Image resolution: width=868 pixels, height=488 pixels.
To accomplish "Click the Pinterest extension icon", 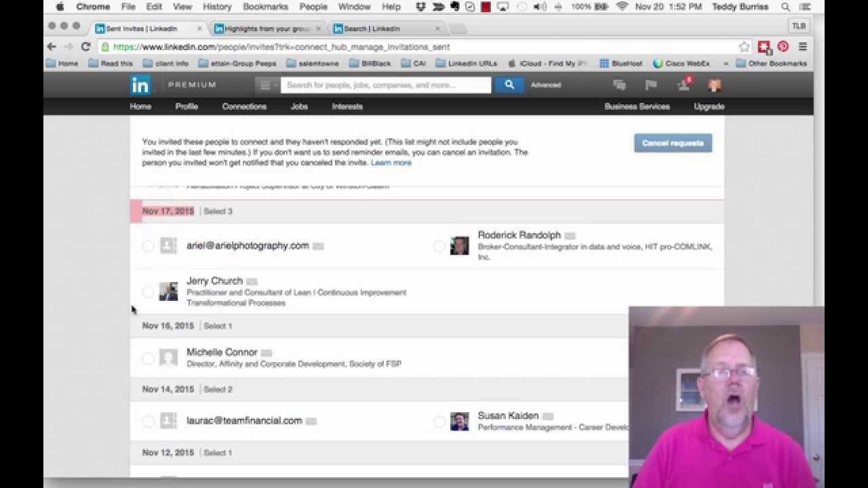I will (783, 47).
